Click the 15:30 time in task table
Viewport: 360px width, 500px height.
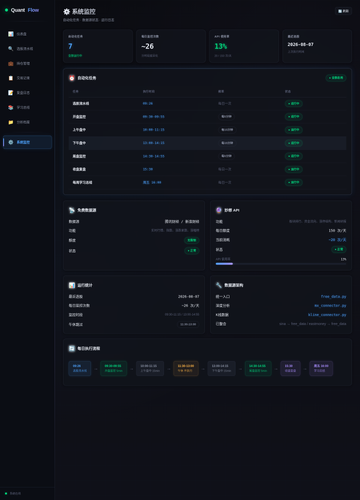click(148, 169)
